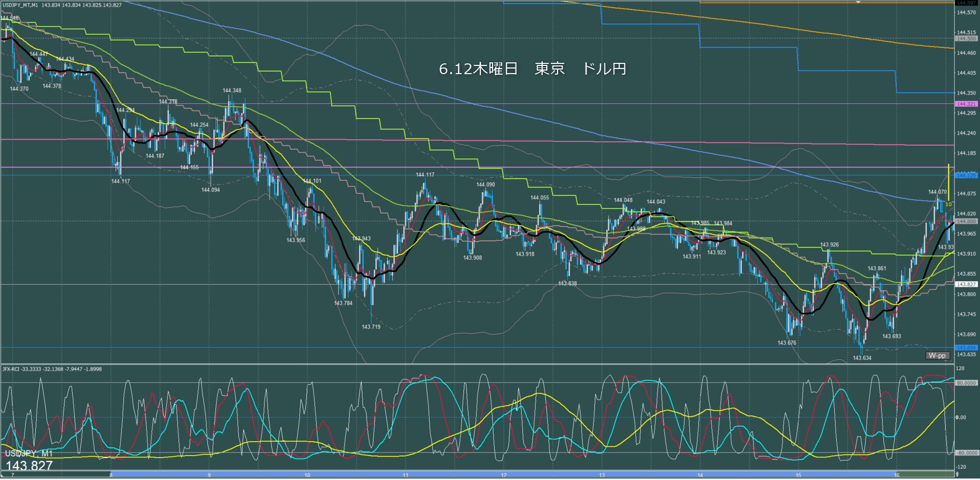Click the 144.090 swing high label

[x=485, y=185]
